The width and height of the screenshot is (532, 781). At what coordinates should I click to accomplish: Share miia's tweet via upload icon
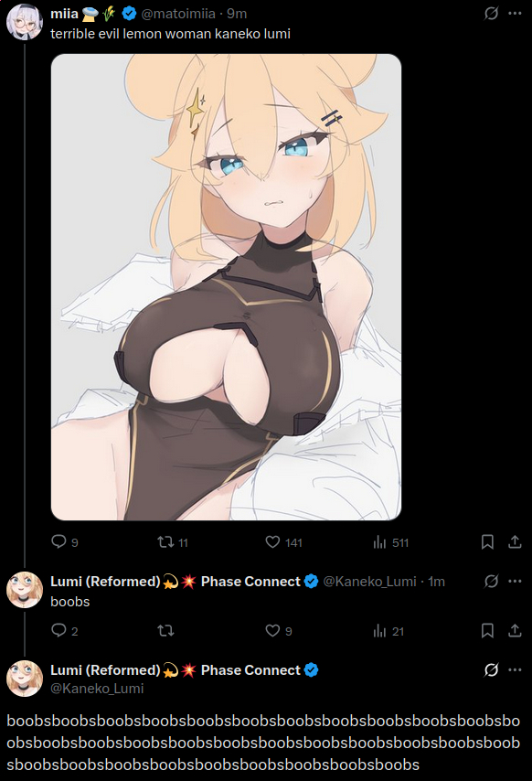tap(515, 542)
